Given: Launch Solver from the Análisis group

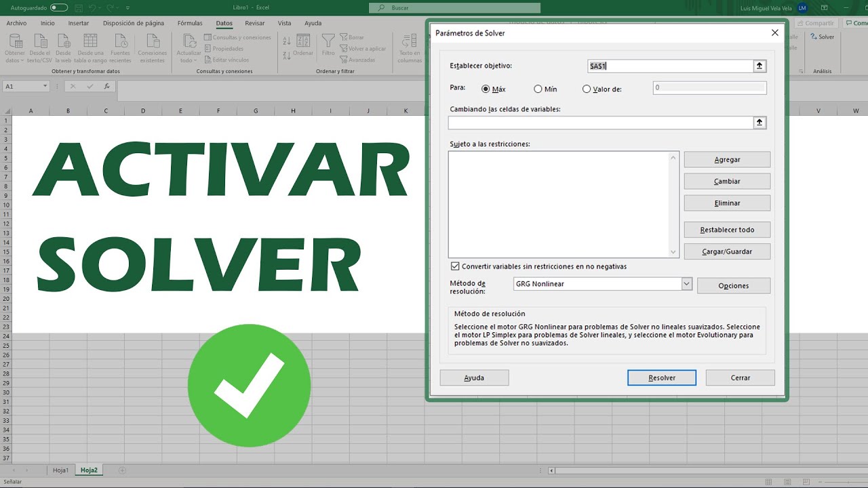Looking at the screenshot, I should 823,37.
